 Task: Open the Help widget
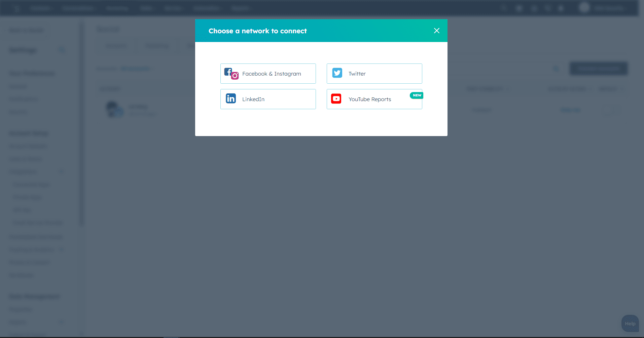(630, 324)
